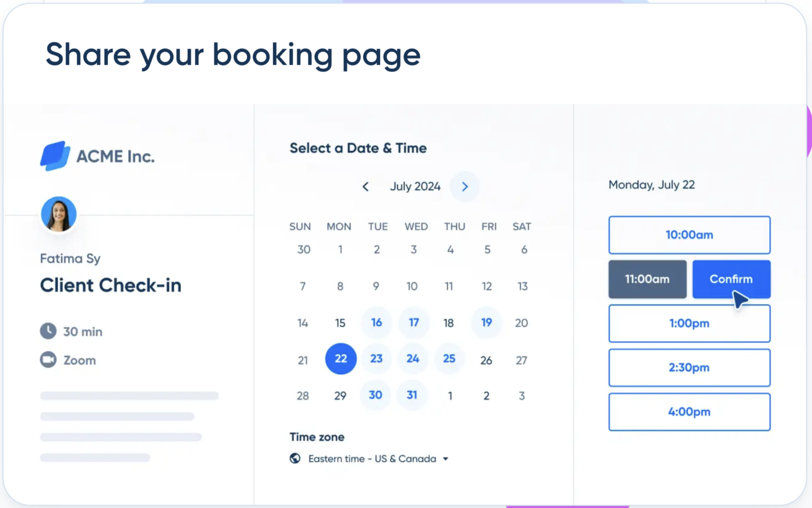Click the globe timezone icon
Screen dimensions: 812x508
tap(295, 458)
